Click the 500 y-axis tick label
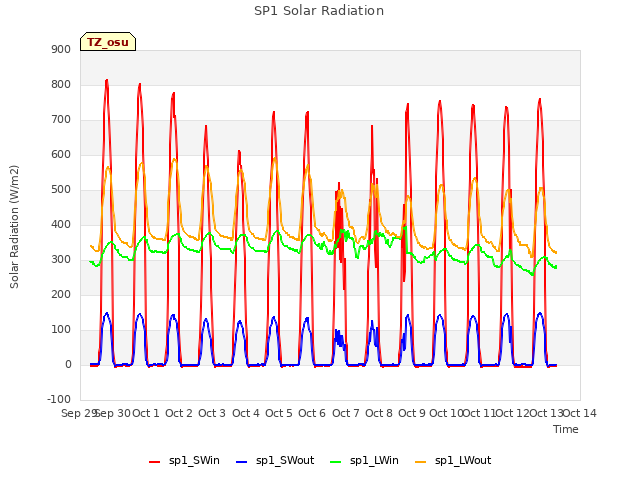Viewport: 640px width, 480px height. tap(61, 190)
